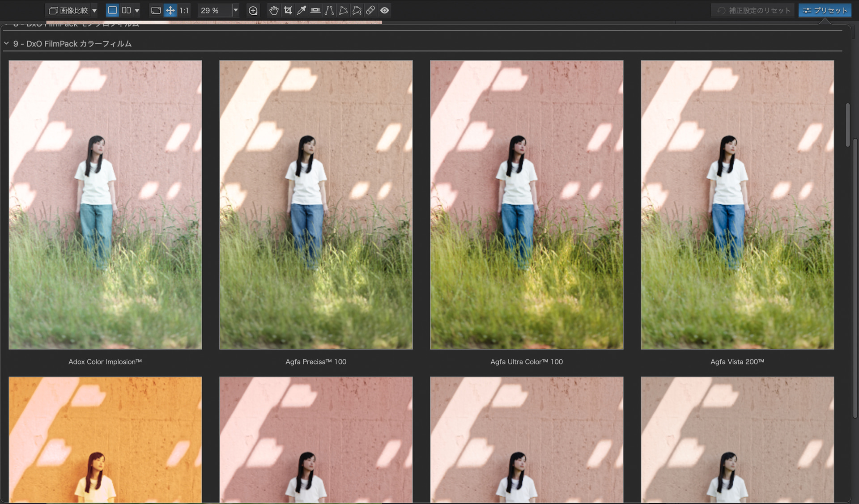Click the Agfa Vista 200™ label
Viewport: 859px width, 504px height.
(x=737, y=362)
